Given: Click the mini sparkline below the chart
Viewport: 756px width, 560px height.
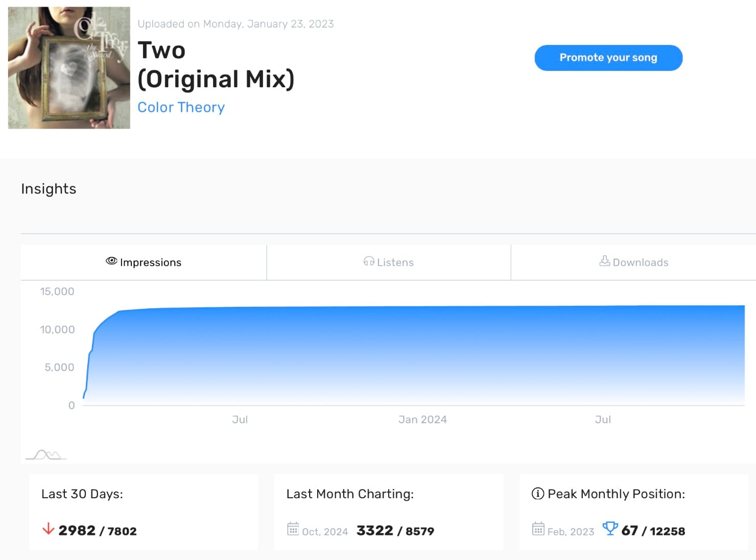Looking at the screenshot, I should [46, 453].
